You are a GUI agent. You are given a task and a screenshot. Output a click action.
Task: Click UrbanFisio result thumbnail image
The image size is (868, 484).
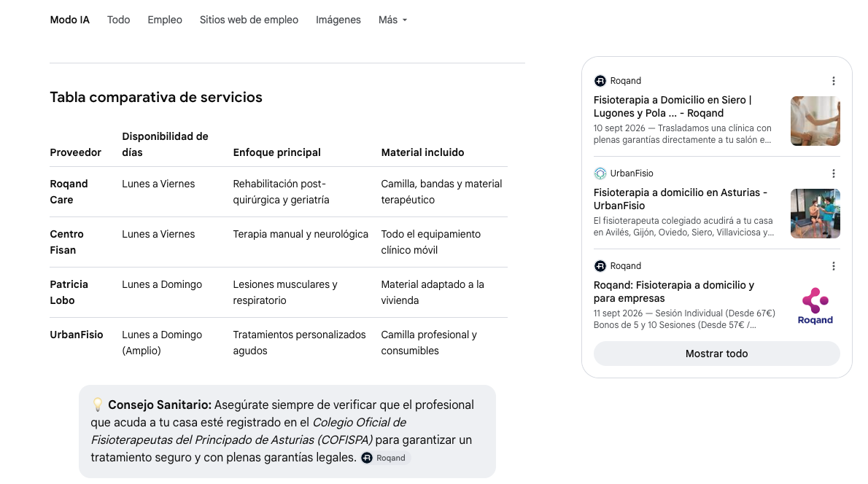tap(815, 214)
